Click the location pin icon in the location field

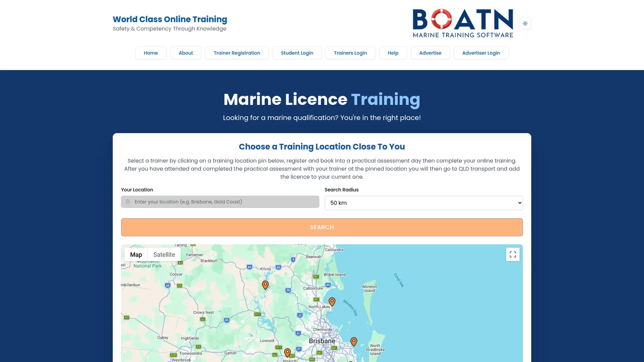(x=128, y=202)
